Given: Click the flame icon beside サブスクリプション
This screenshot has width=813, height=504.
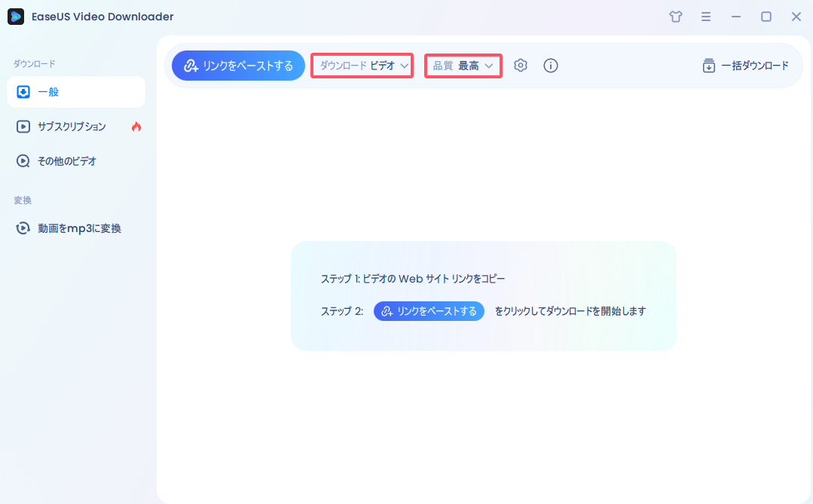Looking at the screenshot, I should click(x=135, y=127).
